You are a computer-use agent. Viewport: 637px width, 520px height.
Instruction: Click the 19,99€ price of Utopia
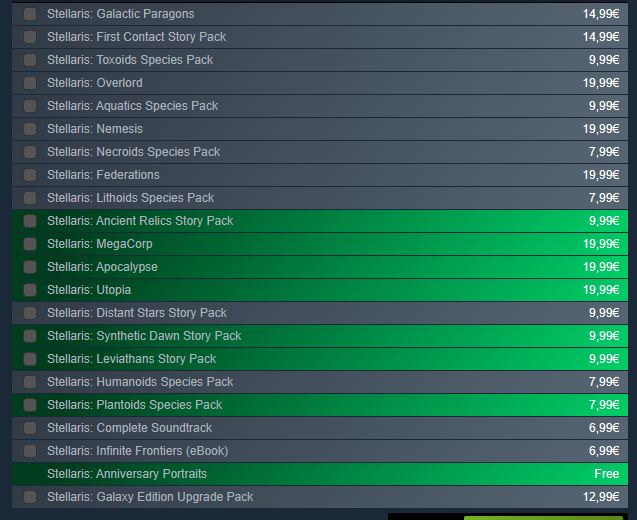pyautogui.click(x=601, y=290)
